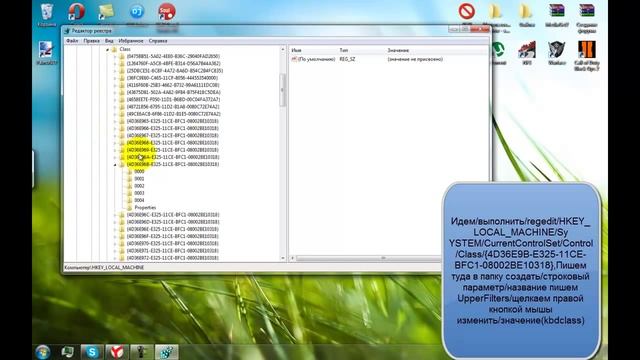The width and height of the screenshot is (640, 360).
Task: Open the rightmost WinRAR archive on desktop
Action: pyautogui.click(x=587, y=11)
